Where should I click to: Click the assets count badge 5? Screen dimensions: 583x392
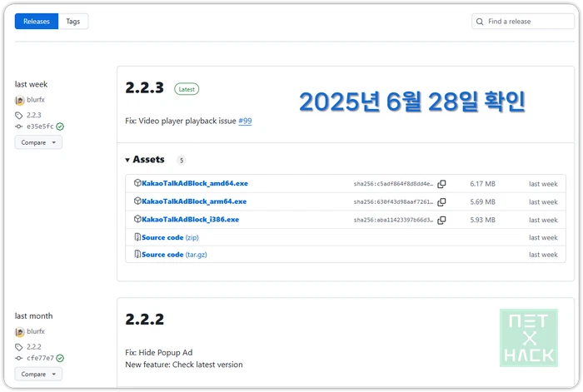182,160
